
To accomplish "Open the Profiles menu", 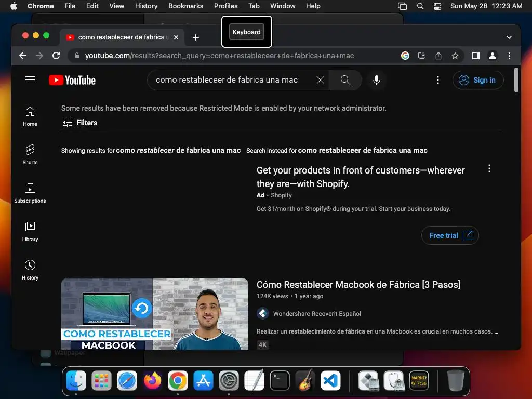I will coord(225,6).
